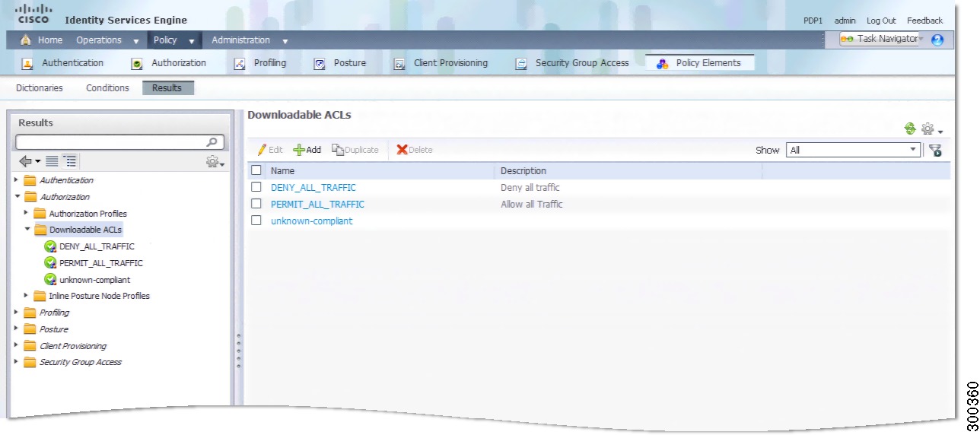Image resolution: width=980 pixels, height=435 pixels.
Task: Select the Results tab
Action: click(167, 88)
